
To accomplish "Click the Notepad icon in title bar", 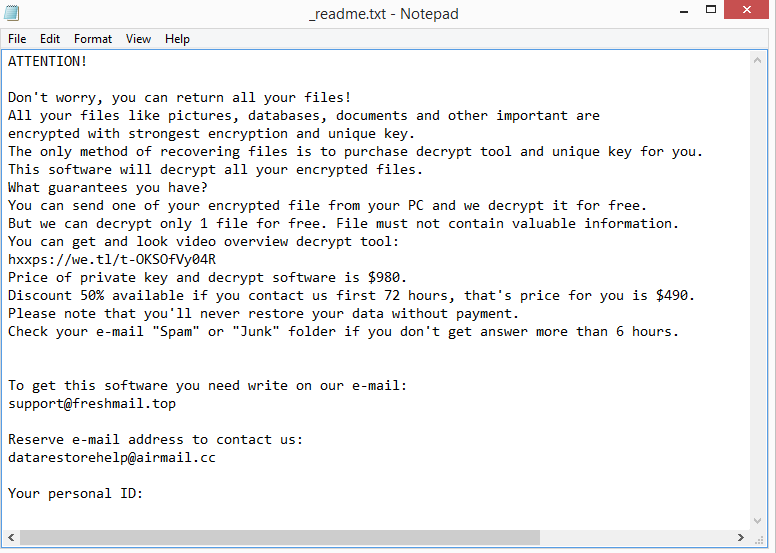I will click(x=14, y=15).
